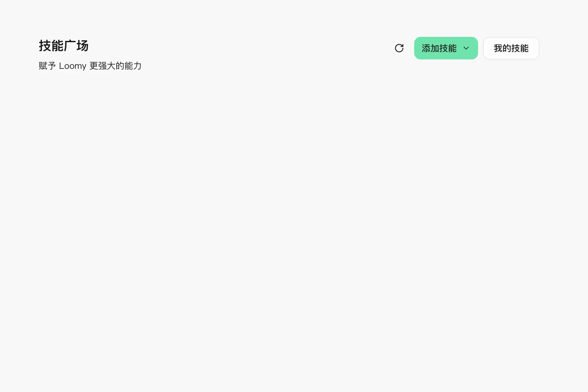
Task: View my skills using white button
Action: [x=511, y=48]
